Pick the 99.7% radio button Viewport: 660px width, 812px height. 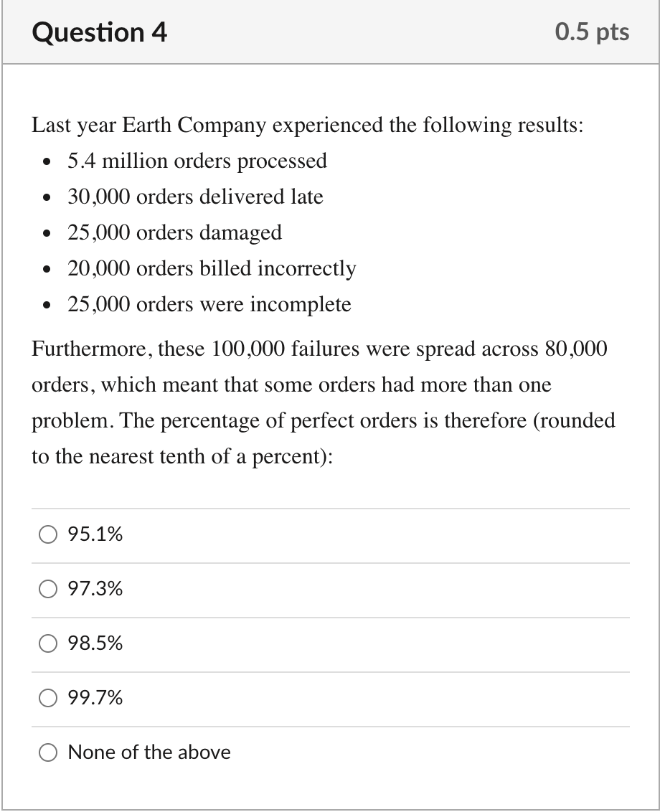pyautogui.click(x=47, y=698)
